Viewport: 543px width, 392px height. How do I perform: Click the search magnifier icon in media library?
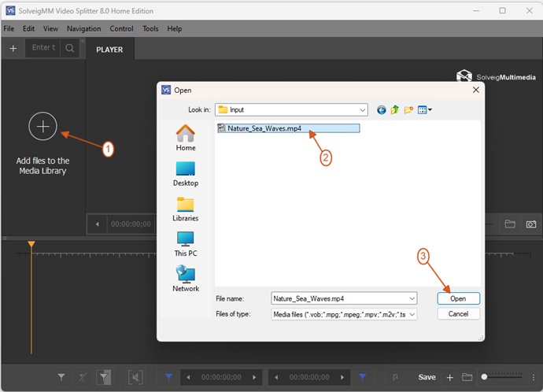(x=69, y=48)
